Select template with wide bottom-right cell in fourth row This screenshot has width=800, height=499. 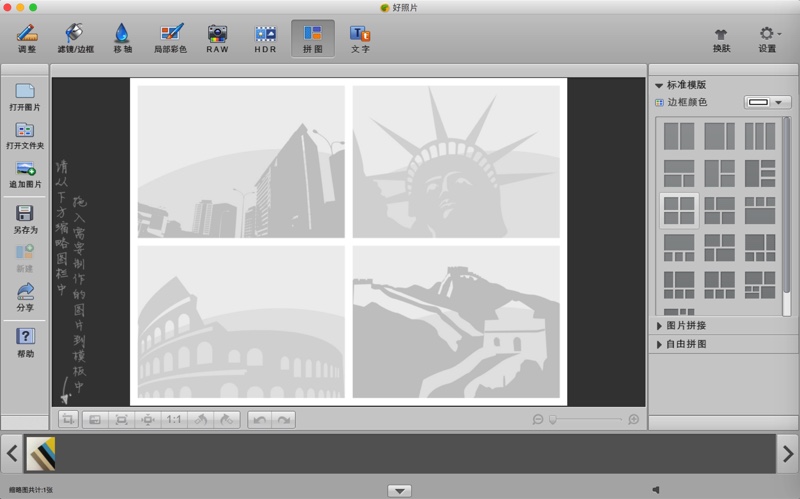click(x=719, y=247)
